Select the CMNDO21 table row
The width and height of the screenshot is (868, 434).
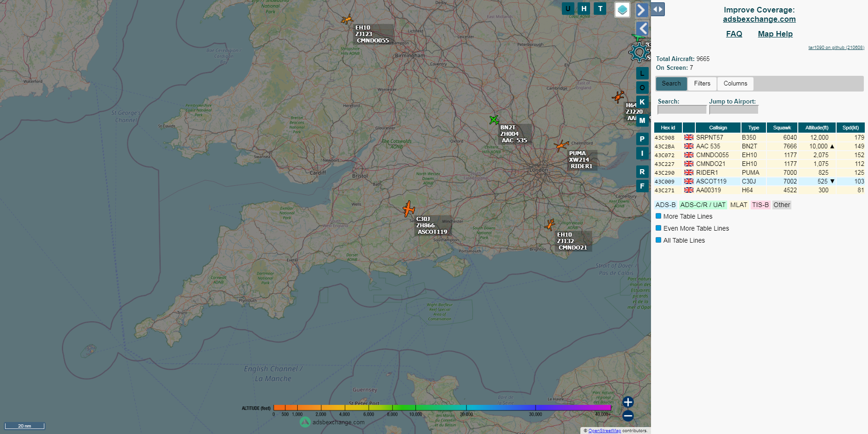(x=759, y=164)
